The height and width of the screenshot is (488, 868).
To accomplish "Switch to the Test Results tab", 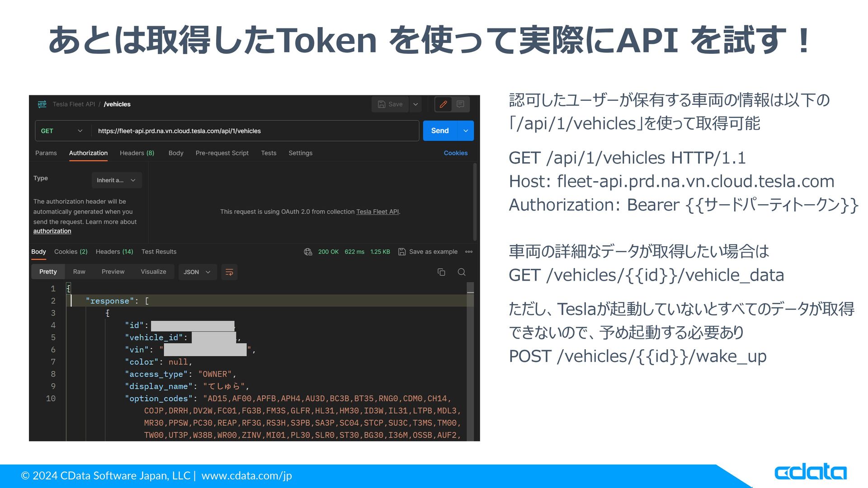I will [159, 252].
